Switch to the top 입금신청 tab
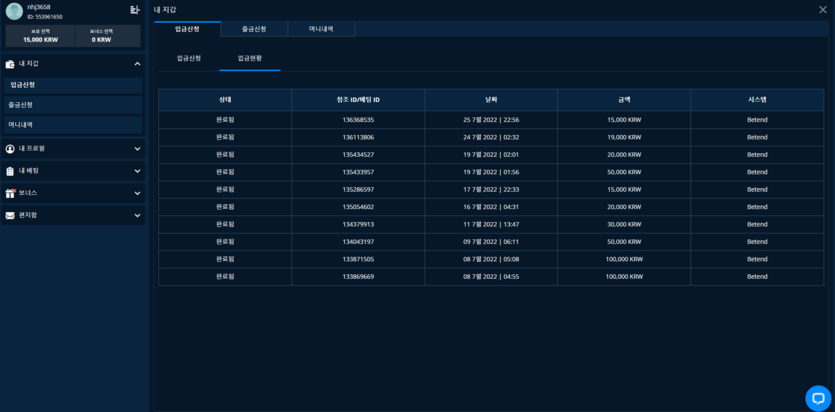Screen dimensions: 835x412 tap(187, 29)
